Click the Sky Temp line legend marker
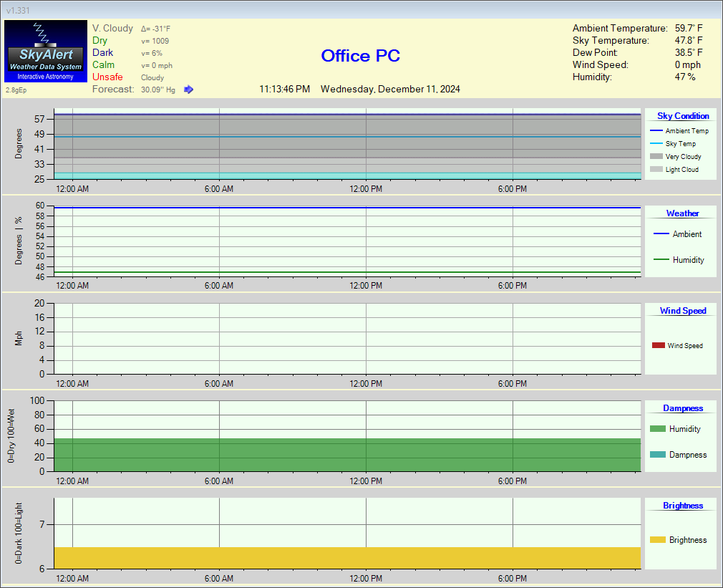The height and width of the screenshot is (588, 723). [x=656, y=144]
